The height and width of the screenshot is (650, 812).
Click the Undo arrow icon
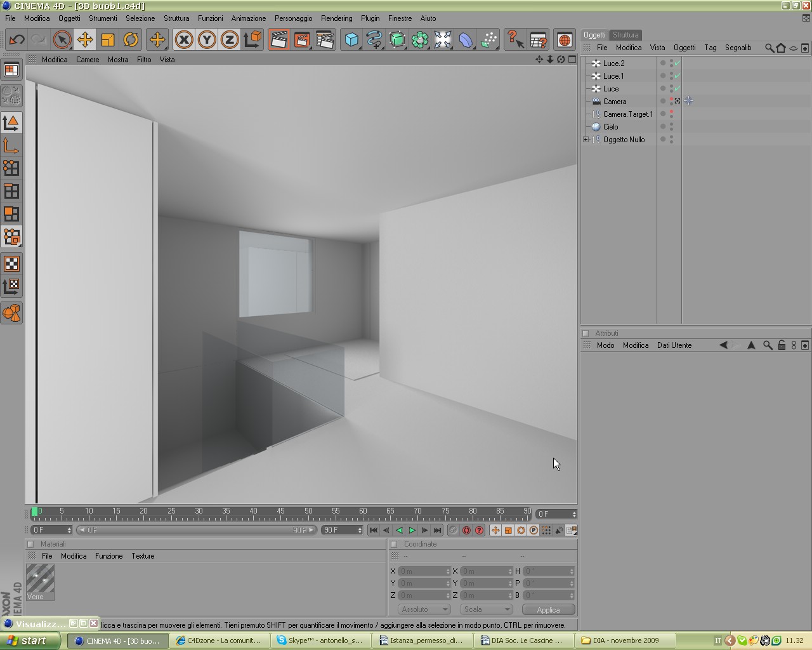[16, 40]
